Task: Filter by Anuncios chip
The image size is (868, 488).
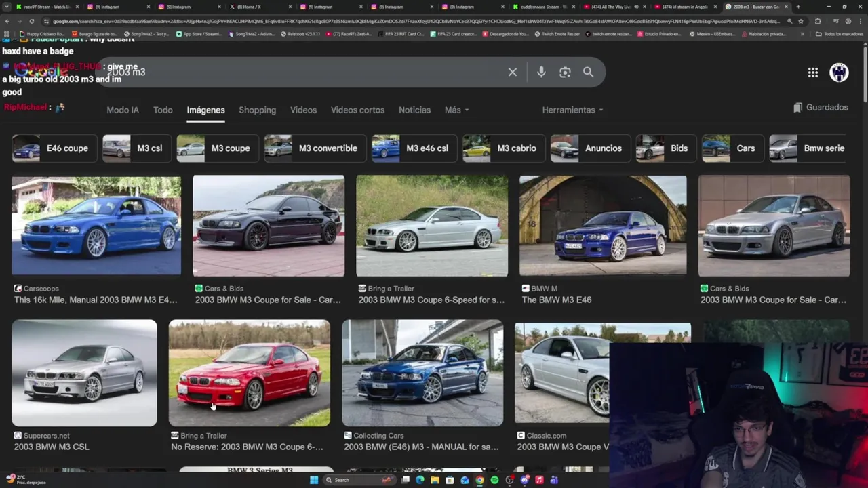Action: [x=590, y=148]
